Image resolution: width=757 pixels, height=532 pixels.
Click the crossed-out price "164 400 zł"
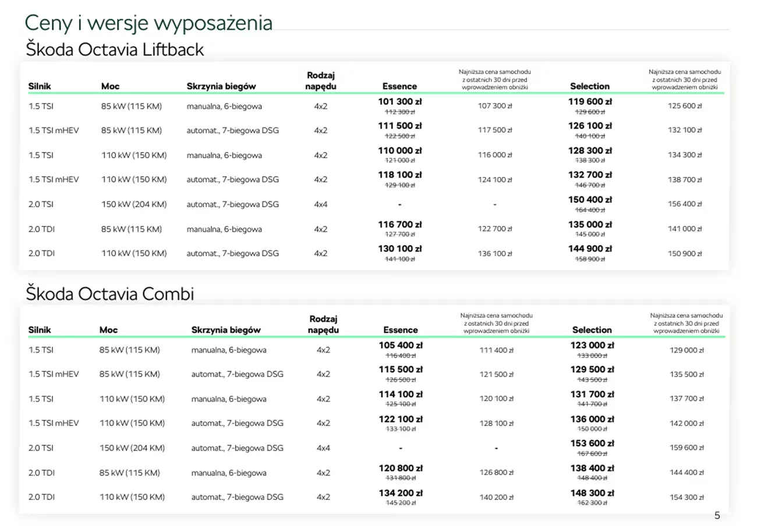click(x=590, y=210)
